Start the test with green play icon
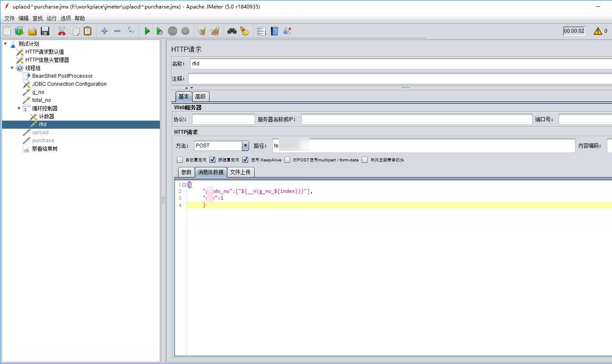This screenshot has width=612, height=364. click(x=147, y=31)
